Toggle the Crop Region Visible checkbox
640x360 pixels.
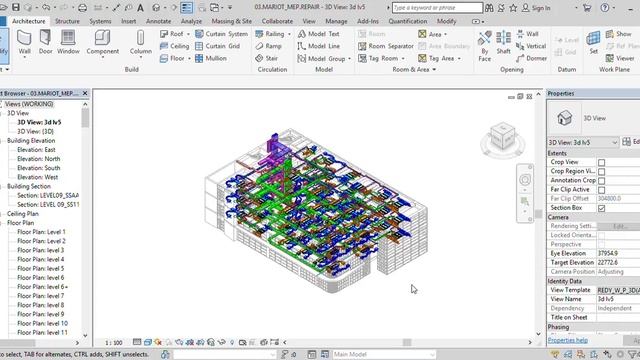point(601,171)
